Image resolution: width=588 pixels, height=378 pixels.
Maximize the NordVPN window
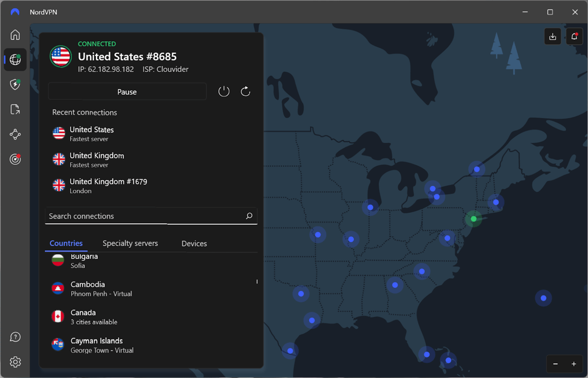click(x=550, y=12)
